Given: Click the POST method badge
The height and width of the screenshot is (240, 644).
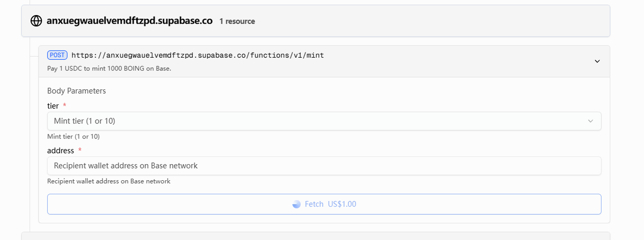Looking at the screenshot, I should [57, 55].
